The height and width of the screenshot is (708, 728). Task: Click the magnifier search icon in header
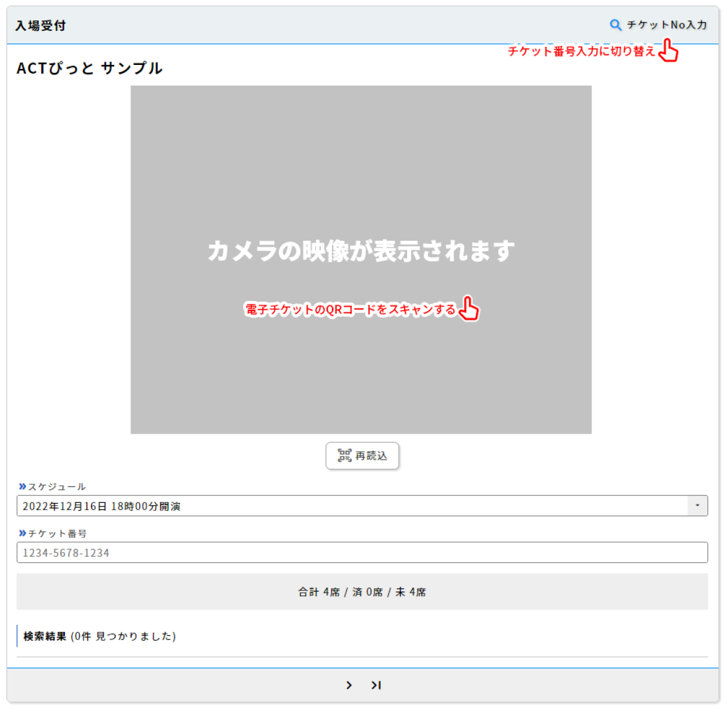615,25
